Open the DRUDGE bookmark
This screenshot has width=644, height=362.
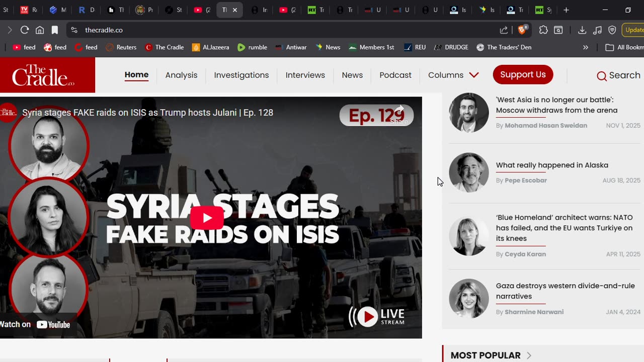tap(451, 47)
